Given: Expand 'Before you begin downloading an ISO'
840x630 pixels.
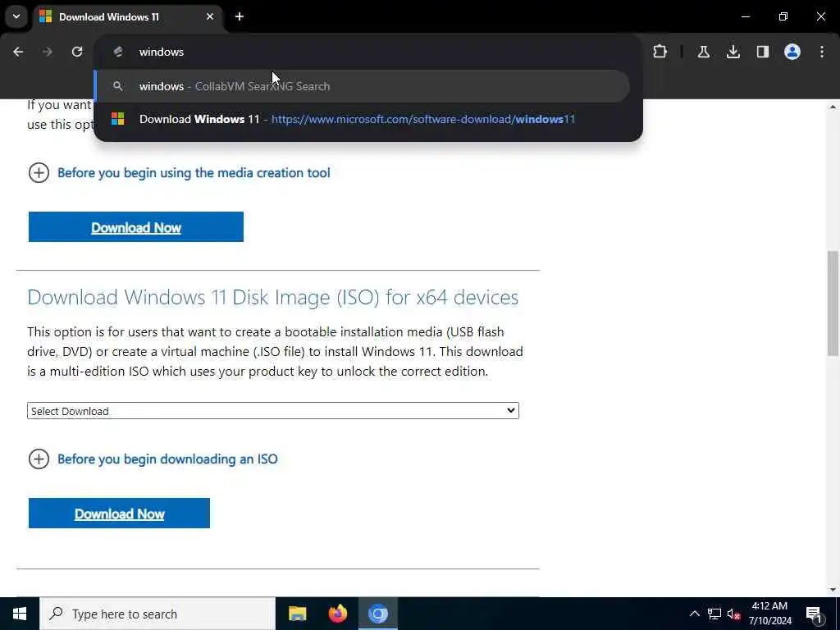Looking at the screenshot, I should (x=153, y=459).
